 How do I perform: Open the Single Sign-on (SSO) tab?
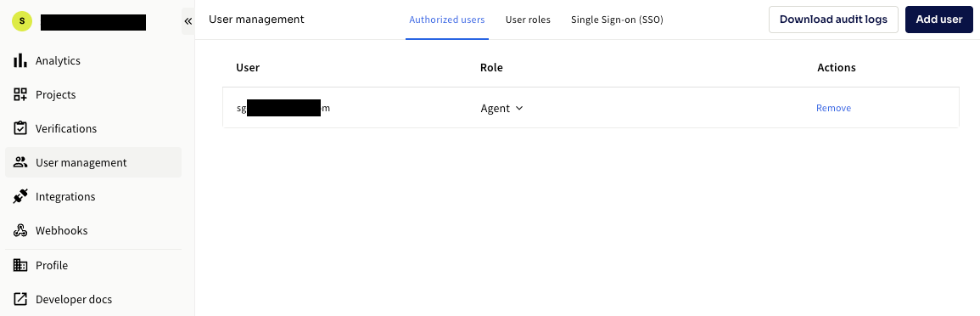coord(617,20)
